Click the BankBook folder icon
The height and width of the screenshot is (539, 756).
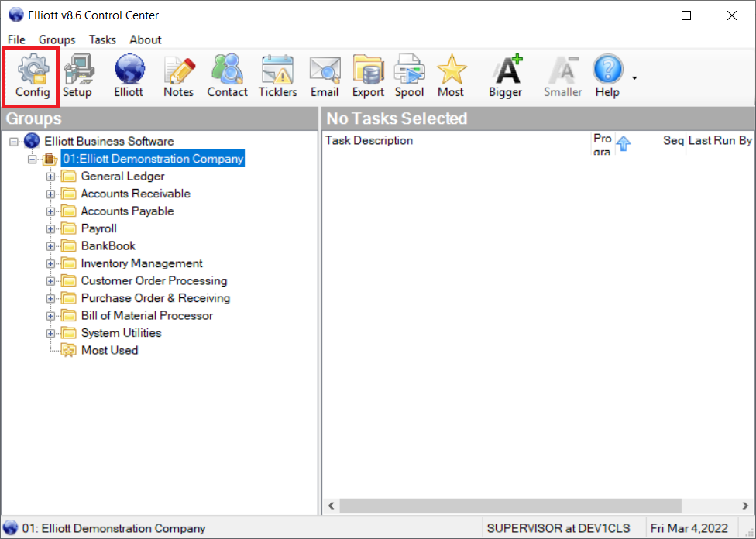tap(68, 245)
